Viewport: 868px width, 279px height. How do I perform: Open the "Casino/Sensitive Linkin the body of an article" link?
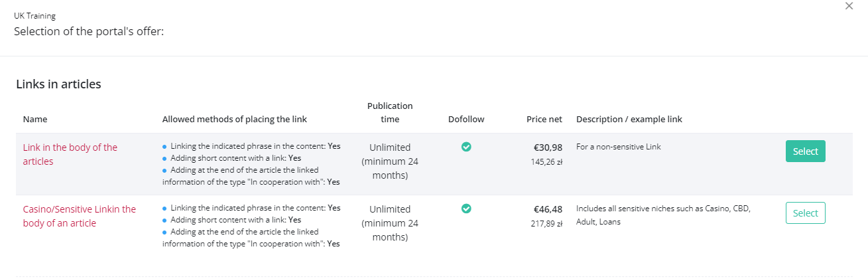[80, 216]
